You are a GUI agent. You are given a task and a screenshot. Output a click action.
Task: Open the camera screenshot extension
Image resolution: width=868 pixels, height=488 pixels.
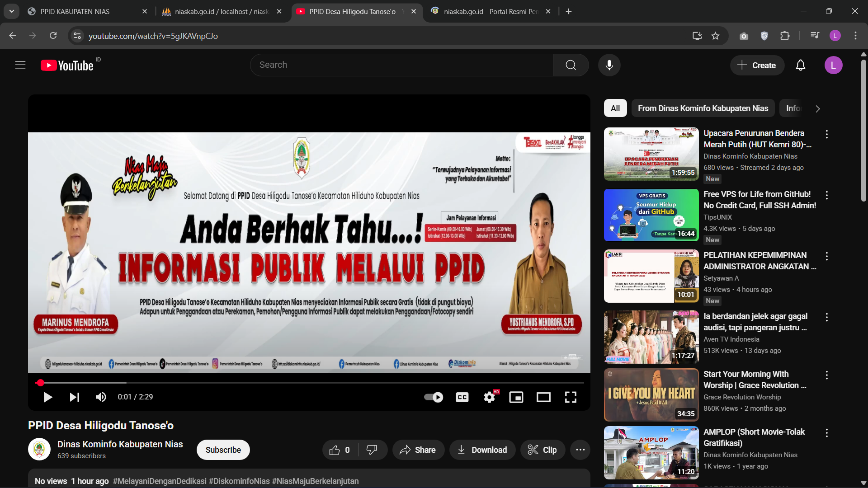(744, 36)
